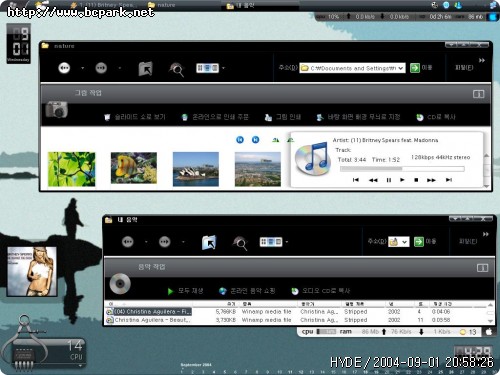Image resolution: width=500 pixels, height=375 pixels.
Task: Click Search magnifier in nature window
Action: coord(176,69)
